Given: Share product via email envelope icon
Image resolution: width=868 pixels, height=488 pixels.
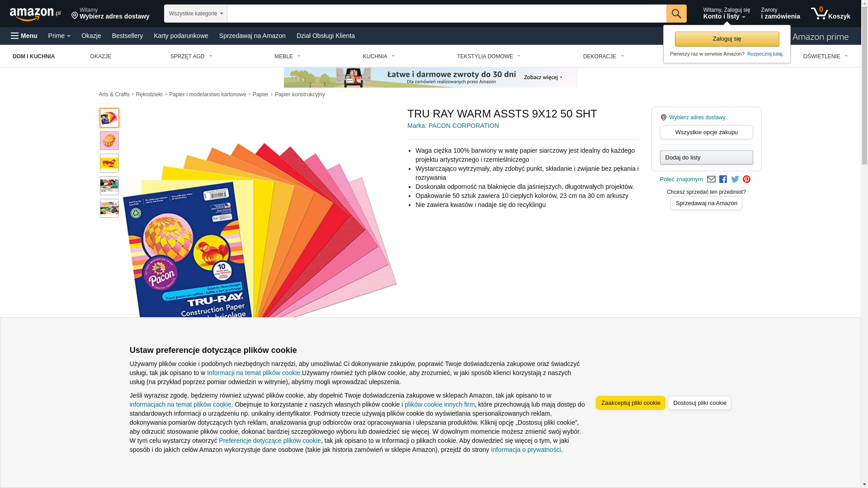Looking at the screenshot, I should pos(711,179).
